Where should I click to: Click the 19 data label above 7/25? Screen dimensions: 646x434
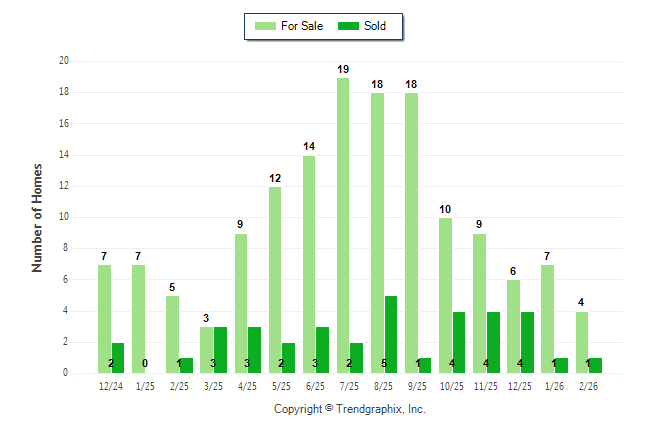pos(343,69)
